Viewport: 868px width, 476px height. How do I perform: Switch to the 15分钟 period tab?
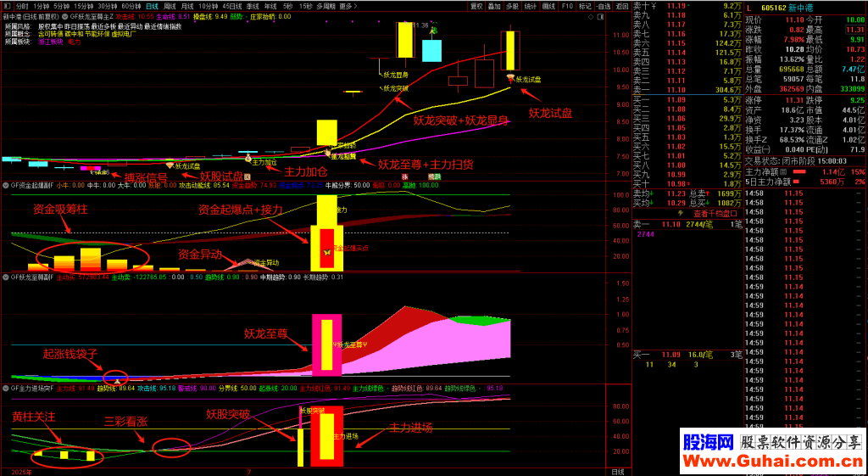tap(84, 7)
